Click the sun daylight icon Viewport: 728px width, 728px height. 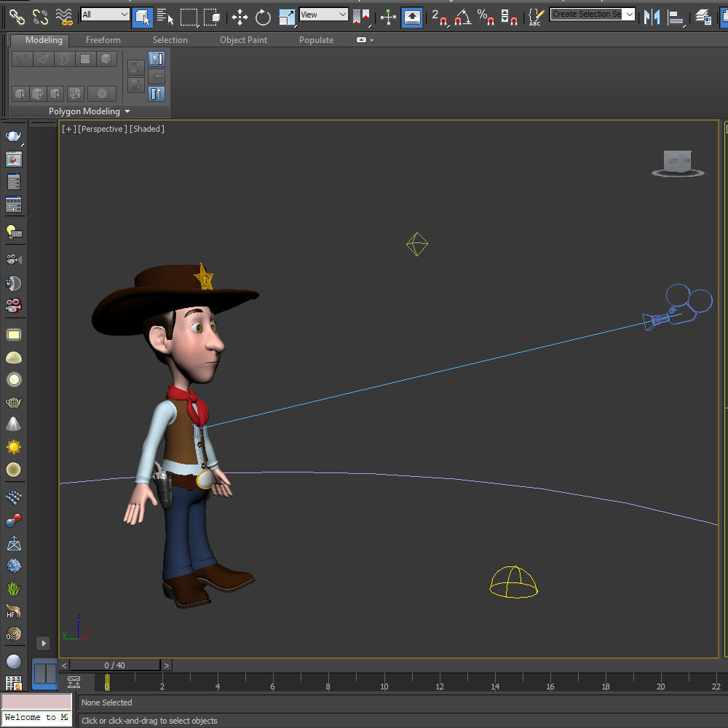pyautogui.click(x=13, y=447)
